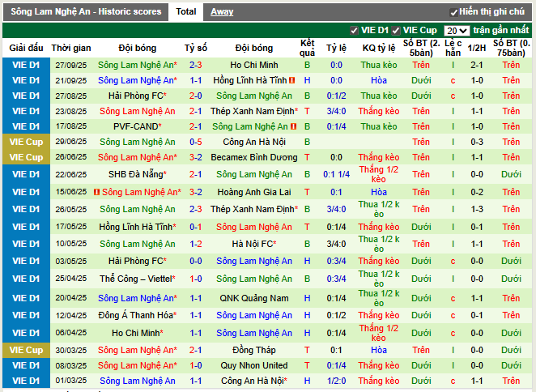Image resolution: width=536 pixels, height=392 pixels.
Task: Select the date 22/06/25
Action: point(71,174)
